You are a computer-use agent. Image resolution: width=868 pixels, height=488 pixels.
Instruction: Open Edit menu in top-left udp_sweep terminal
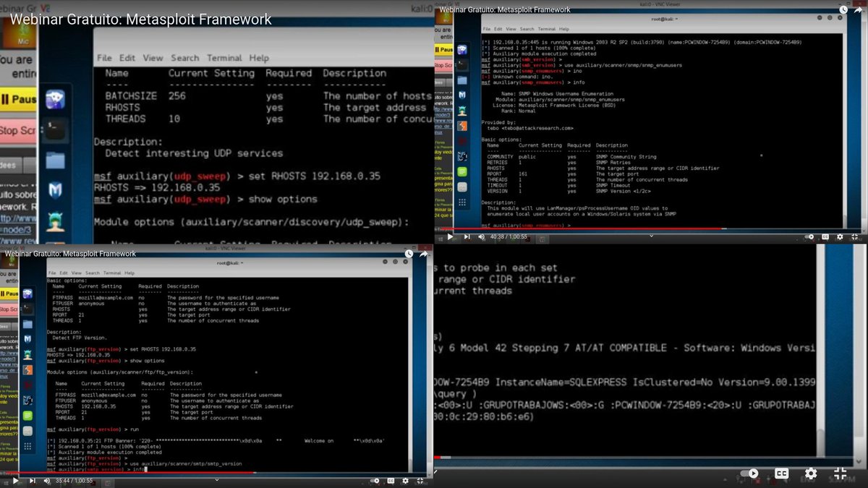[x=127, y=58]
